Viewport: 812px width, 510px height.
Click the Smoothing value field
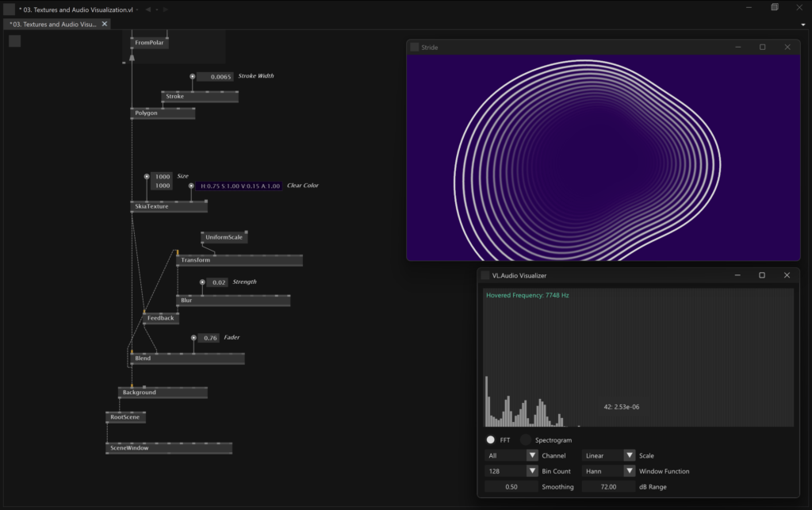coord(511,487)
